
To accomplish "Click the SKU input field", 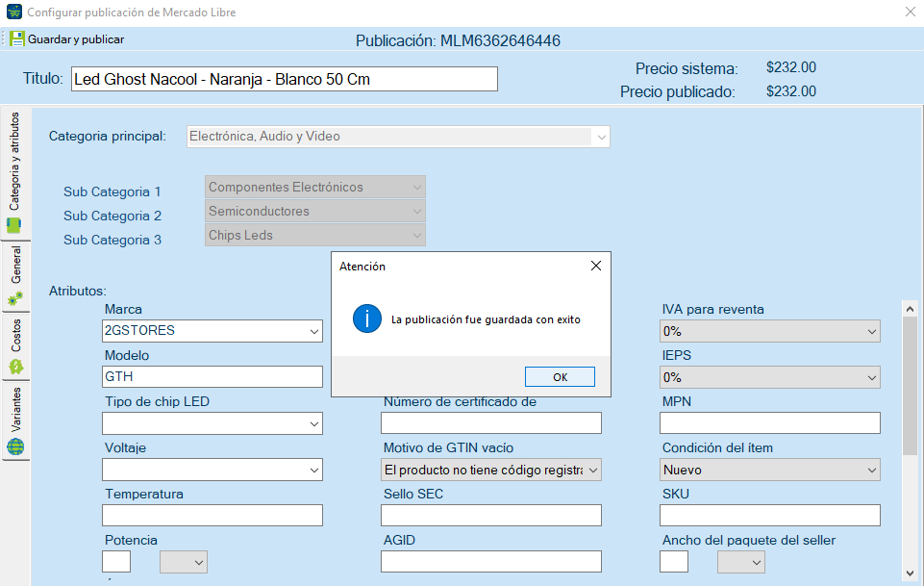I will point(769,515).
